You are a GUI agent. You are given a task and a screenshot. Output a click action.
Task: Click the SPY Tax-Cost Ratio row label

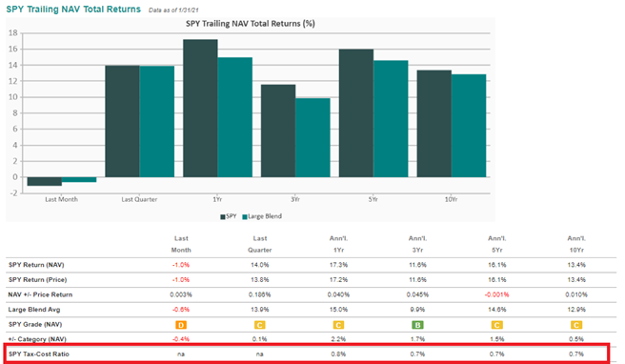(39, 354)
